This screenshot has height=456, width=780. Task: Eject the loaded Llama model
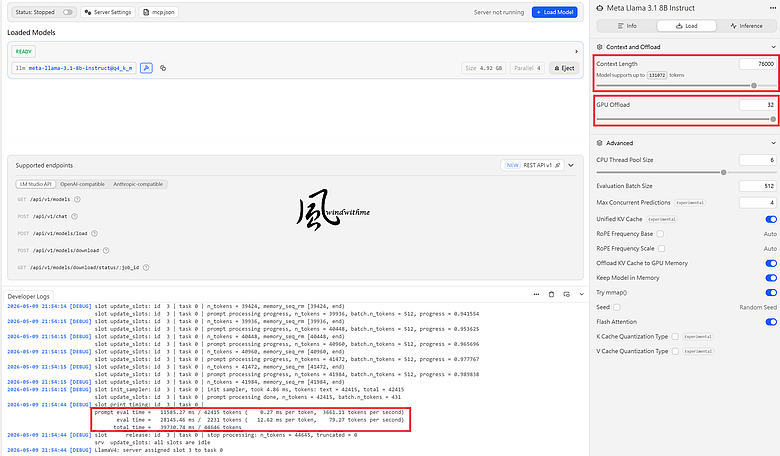564,68
